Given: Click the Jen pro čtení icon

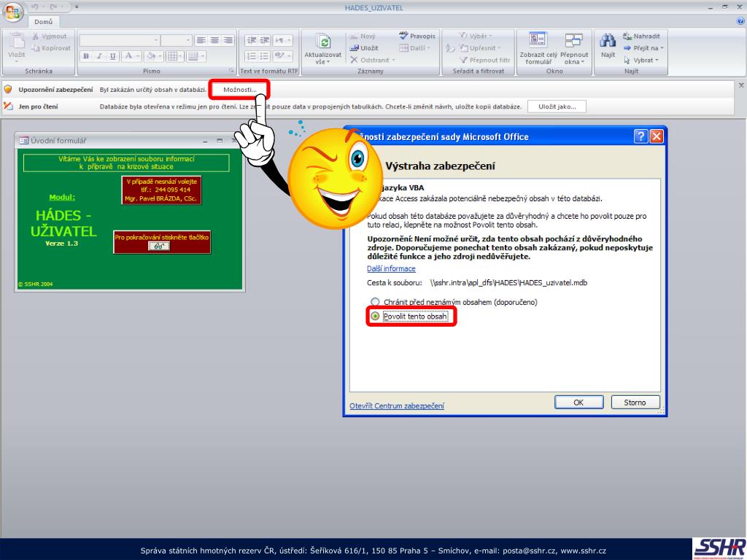Looking at the screenshot, I should click(8, 106).
